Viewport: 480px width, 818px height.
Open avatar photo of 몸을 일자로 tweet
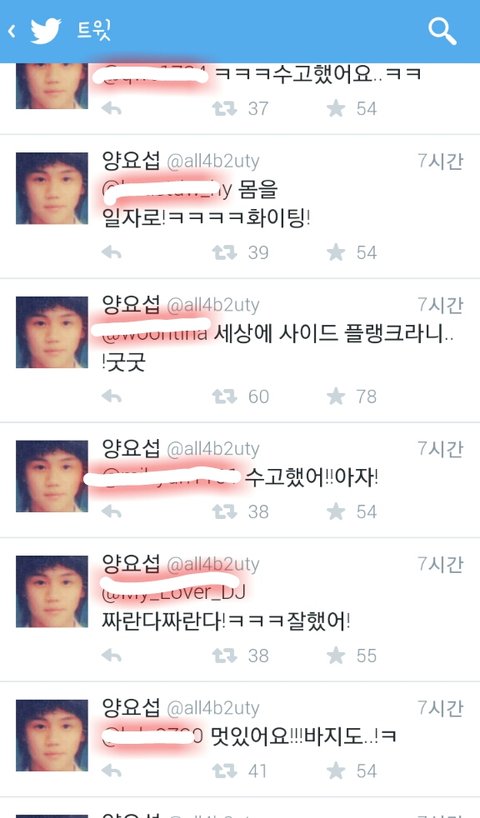[x=52, y=188]
